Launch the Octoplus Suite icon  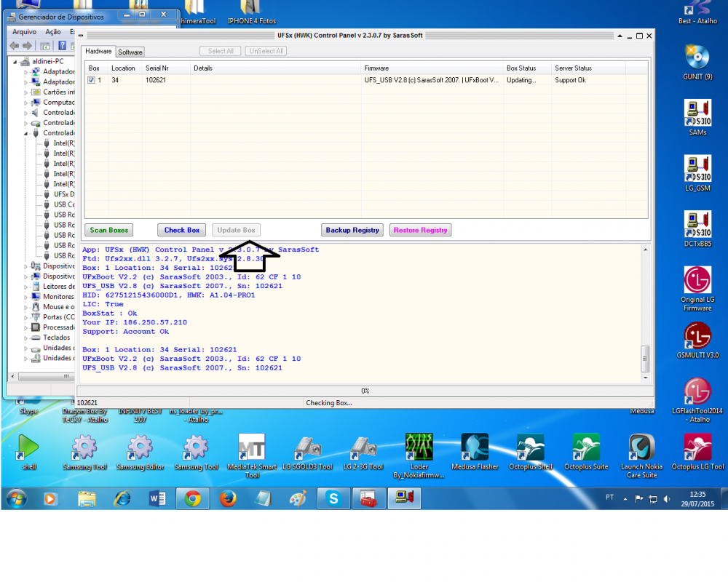(586, 447)
